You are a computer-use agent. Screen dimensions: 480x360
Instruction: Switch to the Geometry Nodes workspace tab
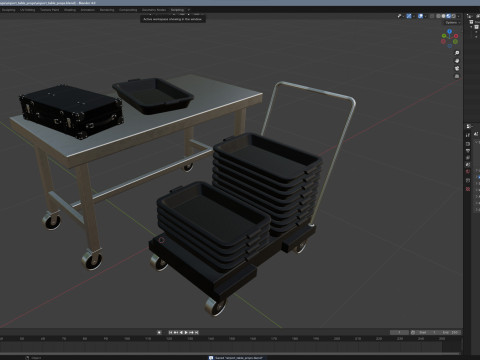pos(154,10)
